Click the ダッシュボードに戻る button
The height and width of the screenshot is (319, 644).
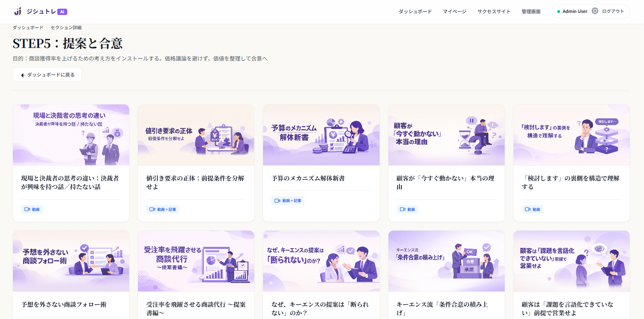click(x=47, y=74)
